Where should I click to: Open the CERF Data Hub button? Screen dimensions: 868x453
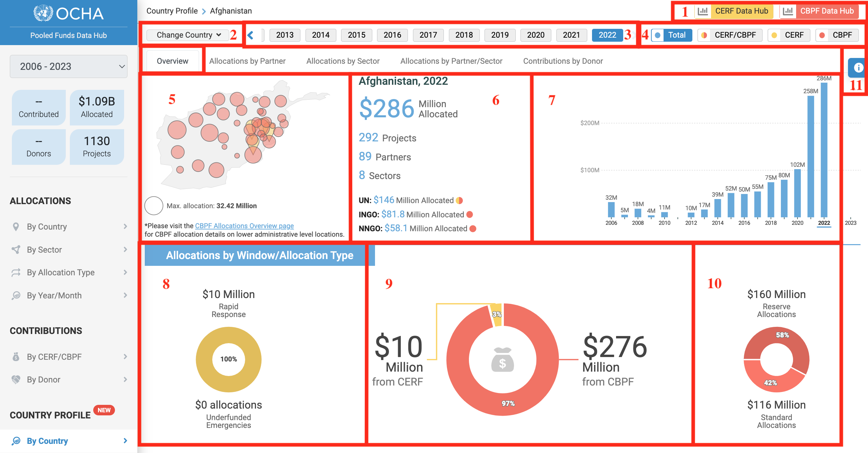click(x=734, y=11)
